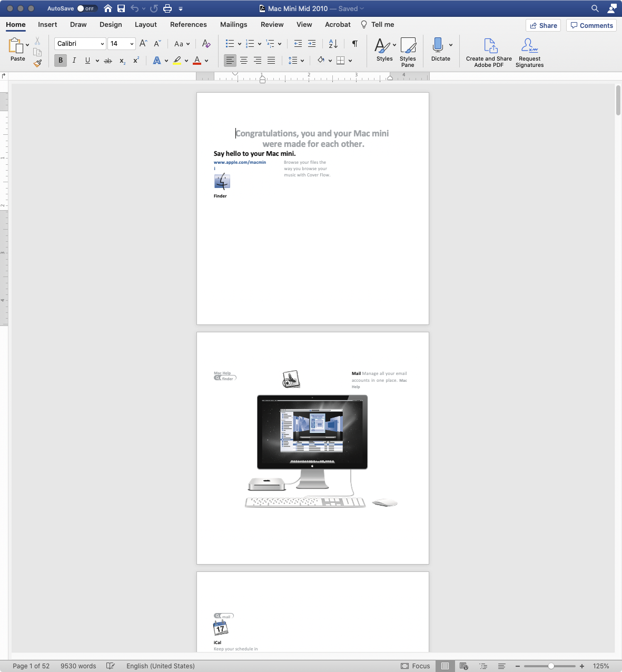Open the Draw tab

click(78, 25)
